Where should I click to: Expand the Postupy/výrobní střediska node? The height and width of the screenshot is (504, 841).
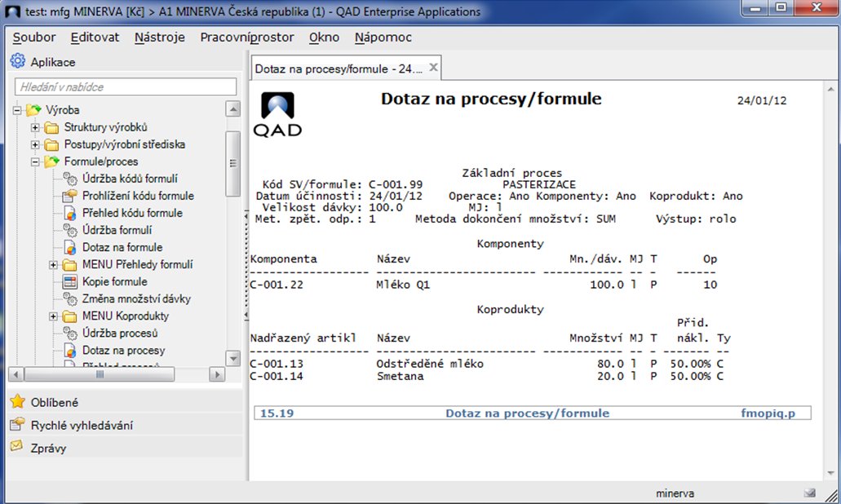pyautogui.click(x=35, y=145)
